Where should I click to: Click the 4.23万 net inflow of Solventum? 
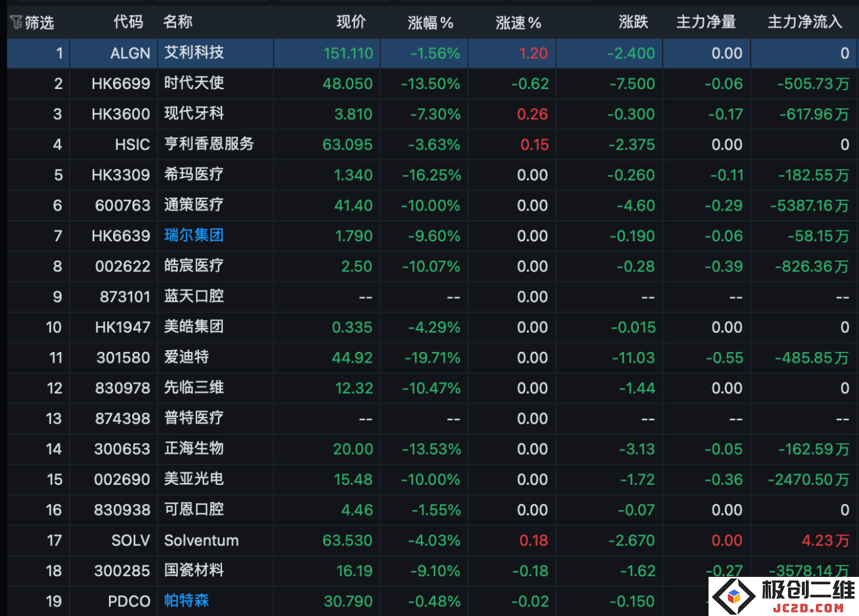[825, 541]
